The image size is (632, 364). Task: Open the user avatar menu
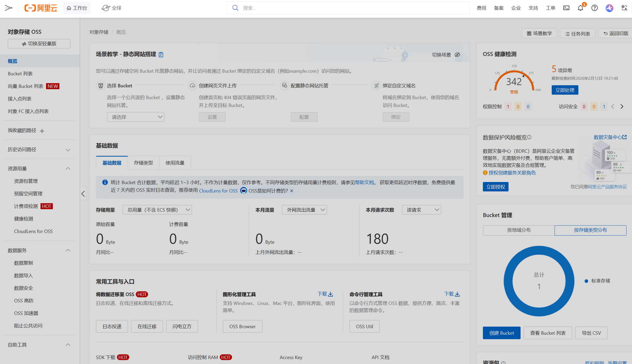609,8
